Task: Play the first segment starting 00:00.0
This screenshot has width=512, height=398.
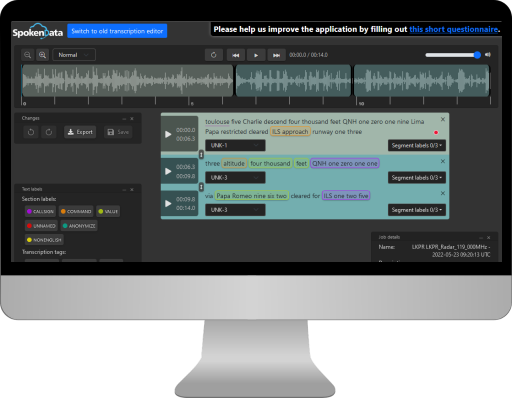Action: click(x=168, y=134)
